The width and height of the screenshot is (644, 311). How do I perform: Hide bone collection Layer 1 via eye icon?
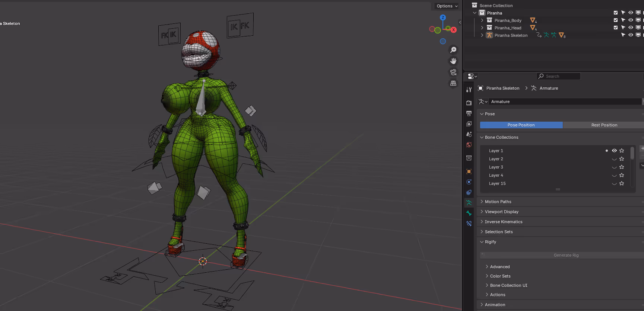[614, 151]
